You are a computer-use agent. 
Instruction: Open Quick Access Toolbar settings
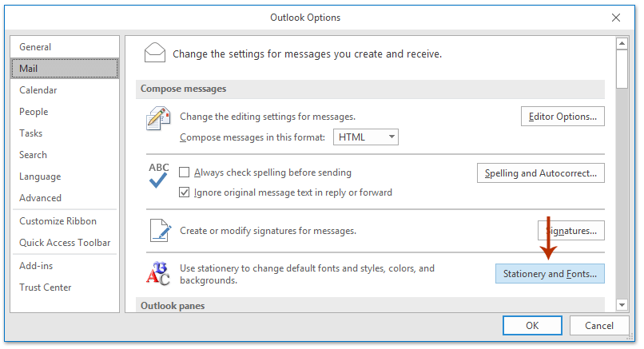tap(65, 243)
